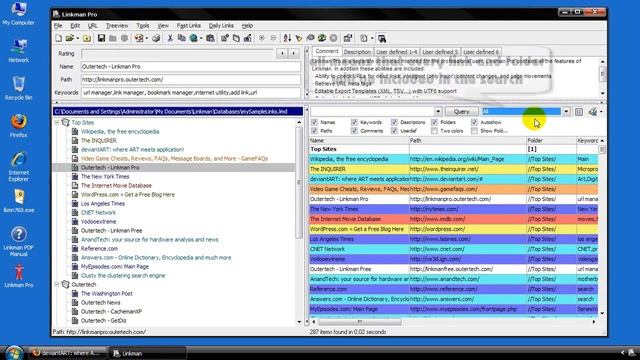Click the columns layout icon beside the All dropdown
Viewport: 640px width, 360px height.
[x=579, y=111]
